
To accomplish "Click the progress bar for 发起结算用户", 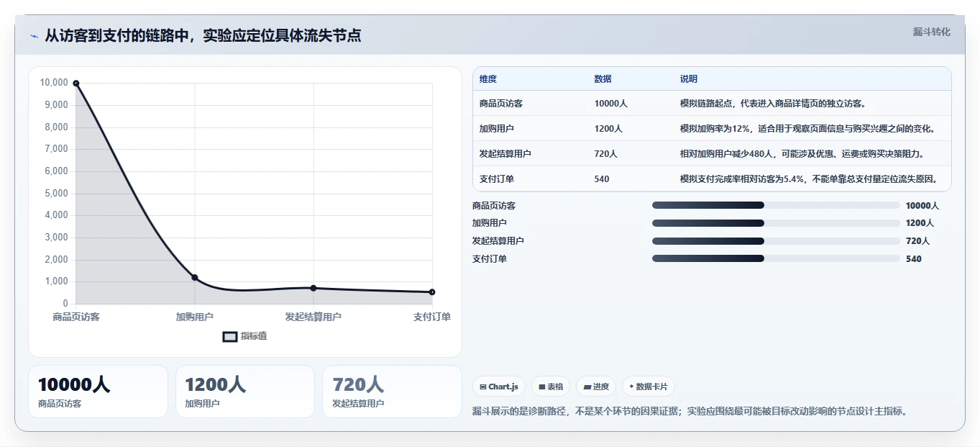I will (776, 241).
